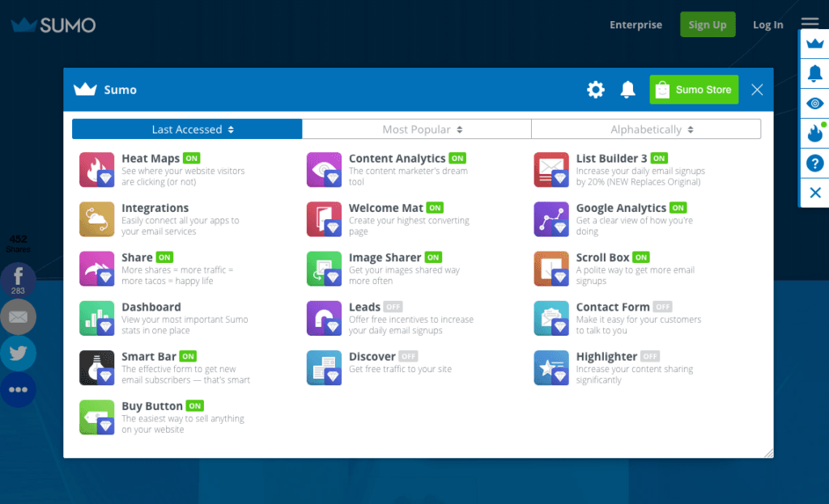829x504 pixels.
Task: Click the Enterprise nav link
Action: (x=636, y=25)
